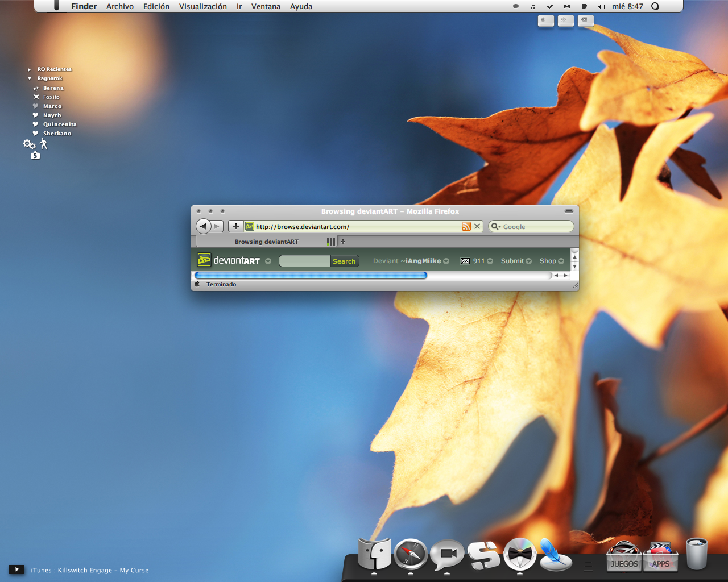This screenshot has width=728, height=582.
Task: Open the Trash in the dock
Action: pyautogui.click(x=697, y=554)
